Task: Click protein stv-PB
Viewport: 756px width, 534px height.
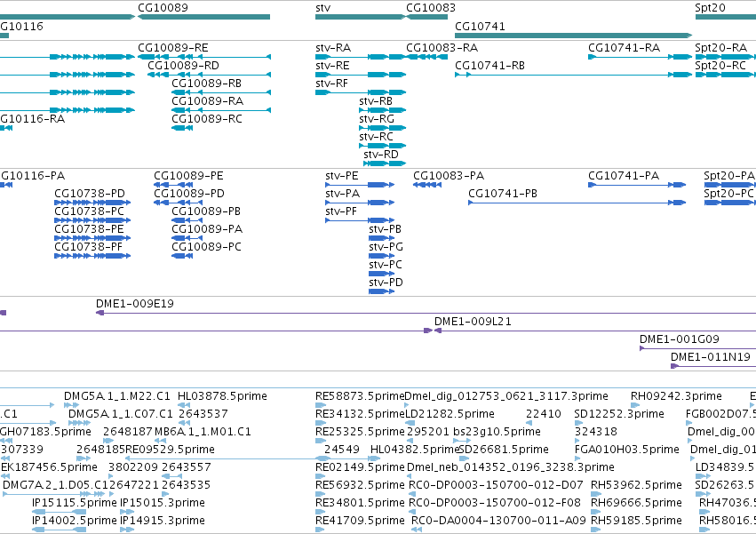Action: tap(382, 238)
